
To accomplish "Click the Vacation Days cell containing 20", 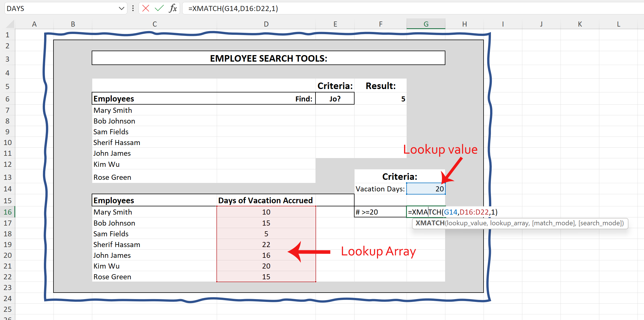I will [x=426, y=189].
